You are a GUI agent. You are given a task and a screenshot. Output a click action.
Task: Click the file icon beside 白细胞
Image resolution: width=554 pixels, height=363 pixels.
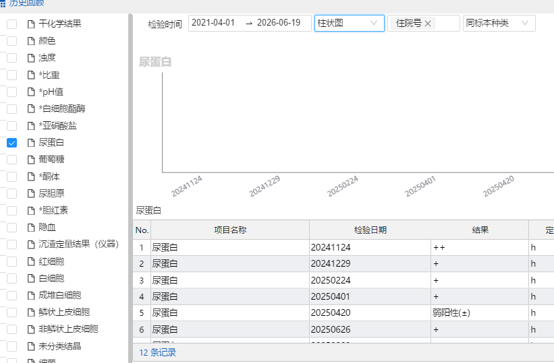pos(31,279)
